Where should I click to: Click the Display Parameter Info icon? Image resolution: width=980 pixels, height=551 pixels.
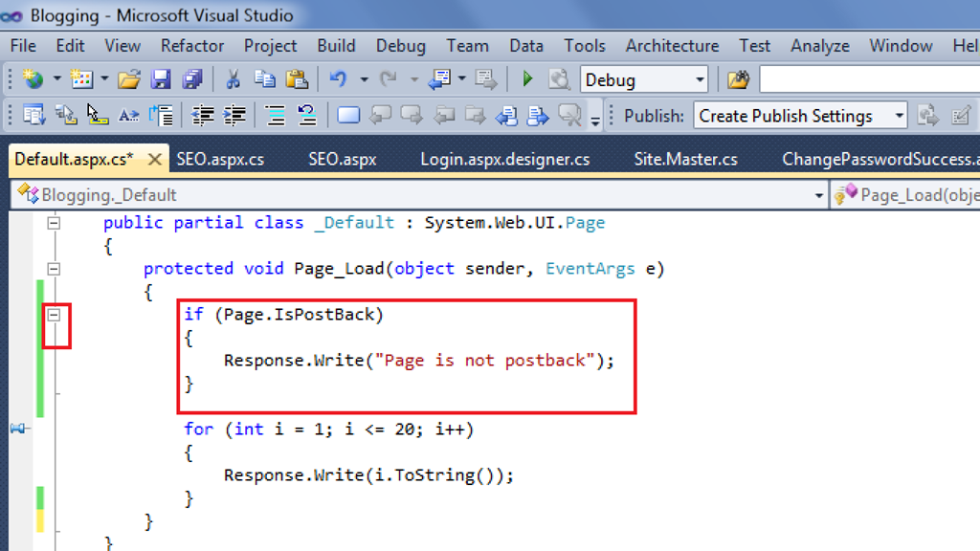66,116
